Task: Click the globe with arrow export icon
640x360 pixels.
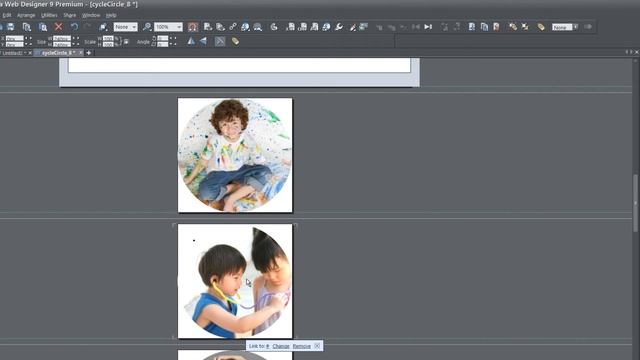Action: pyautogui.click(x=327, y=27)
